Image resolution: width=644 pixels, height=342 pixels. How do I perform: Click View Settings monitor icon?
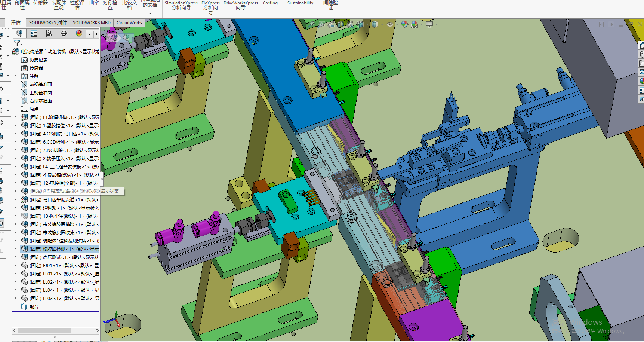pyautogui.click(x=429, y=24)
